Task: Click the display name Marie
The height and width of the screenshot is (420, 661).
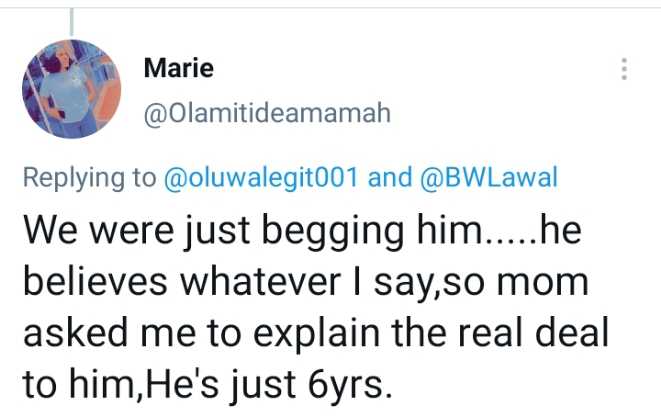Action: [179, 68]
